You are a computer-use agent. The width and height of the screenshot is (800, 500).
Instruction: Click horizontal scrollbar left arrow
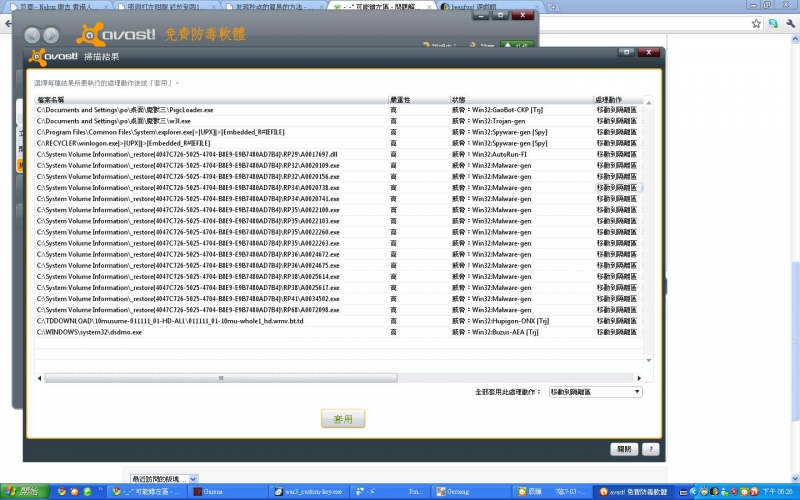40,378
